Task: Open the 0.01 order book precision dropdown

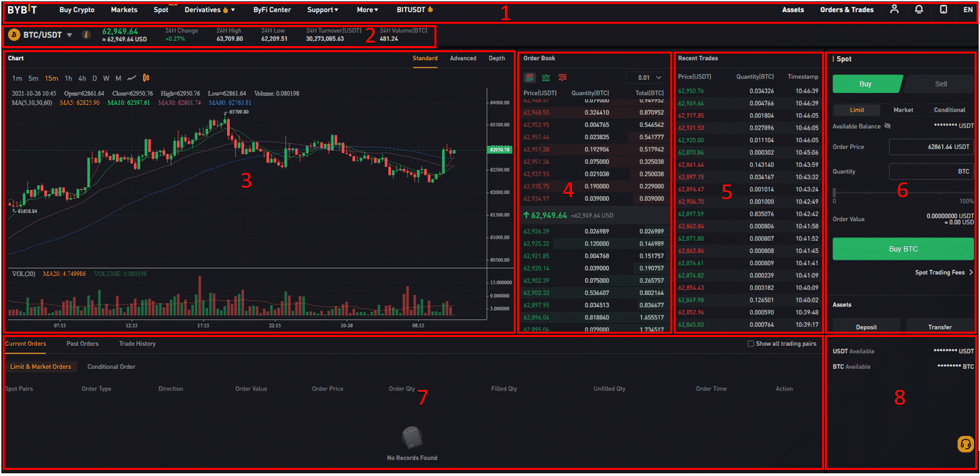Action: pyautogui.click(x=645, y=78)
